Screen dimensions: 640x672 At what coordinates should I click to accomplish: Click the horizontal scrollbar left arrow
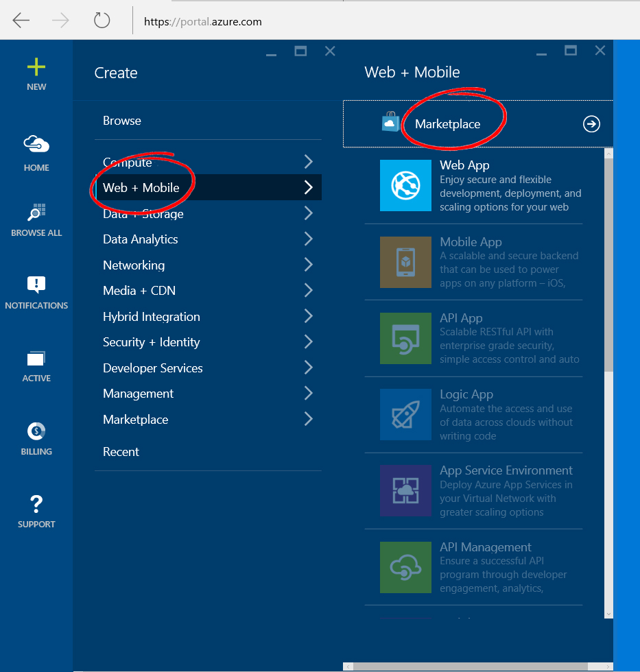(348, 667)
